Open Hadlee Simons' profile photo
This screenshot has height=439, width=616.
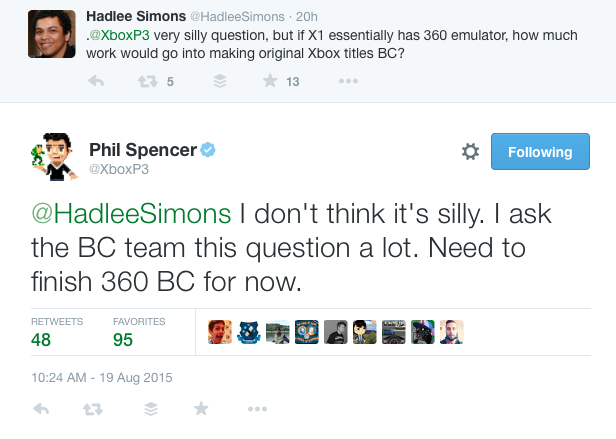tap(51, 34)
